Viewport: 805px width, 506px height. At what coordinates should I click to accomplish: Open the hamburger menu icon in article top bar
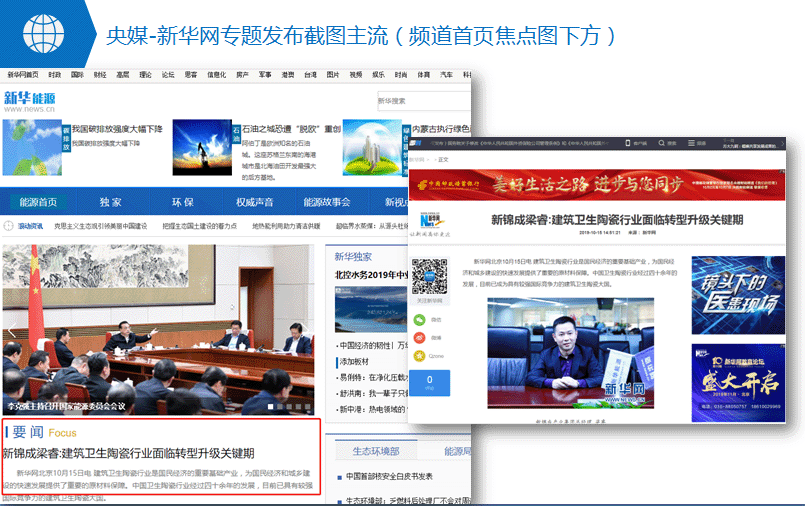click(692, 143)
